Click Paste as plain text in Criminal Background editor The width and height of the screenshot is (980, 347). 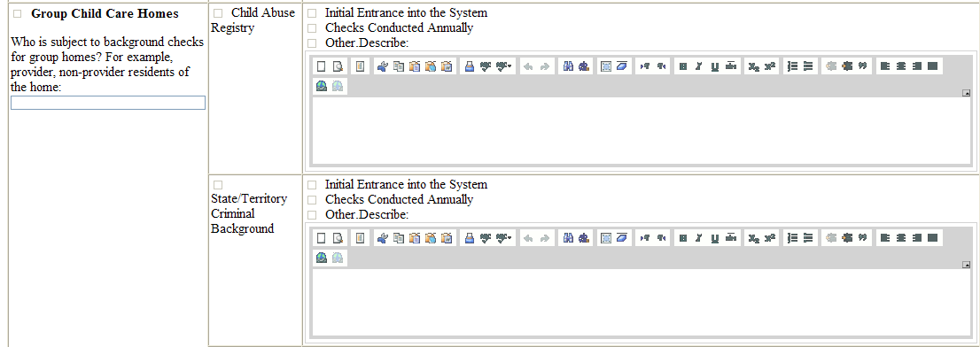(x=430, y=238)
